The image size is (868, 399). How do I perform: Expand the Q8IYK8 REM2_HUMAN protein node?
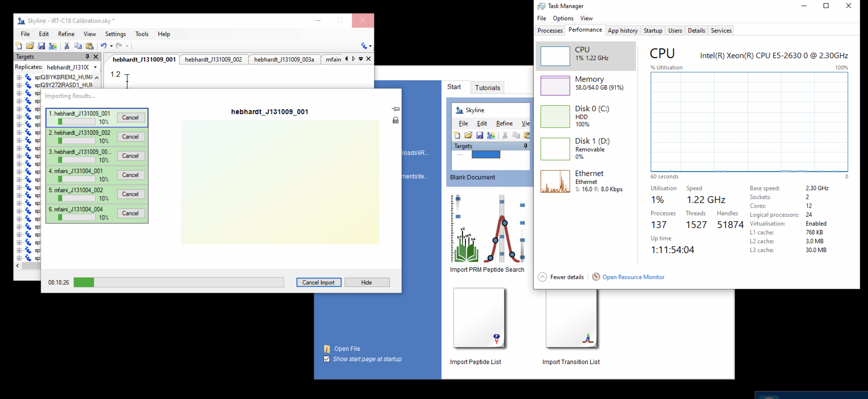pyautogui.click(x=19, y=77)
